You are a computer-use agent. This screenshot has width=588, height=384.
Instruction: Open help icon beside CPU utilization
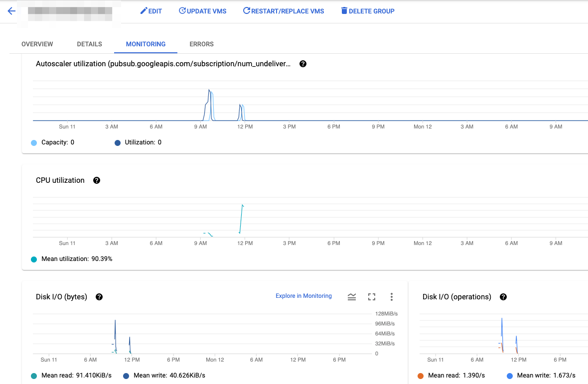(97, 180)
